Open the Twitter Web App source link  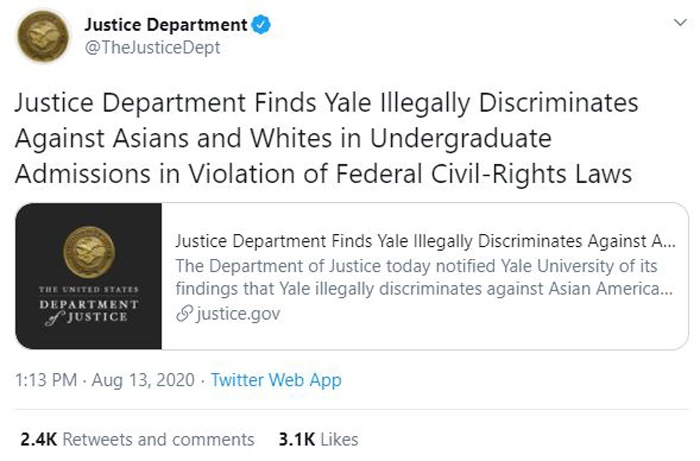coord(276,380)
